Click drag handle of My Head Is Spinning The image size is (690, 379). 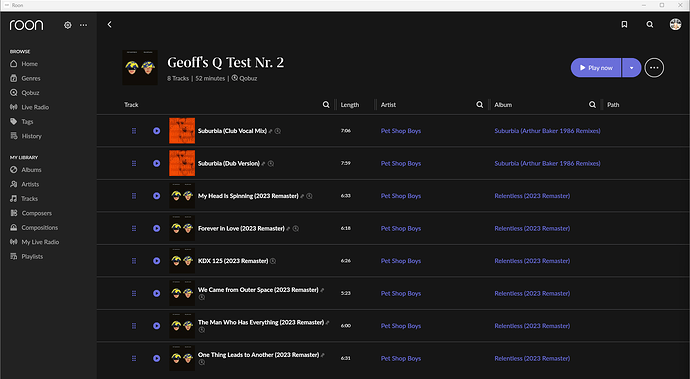pyautogui.click(x=134, y=196)
